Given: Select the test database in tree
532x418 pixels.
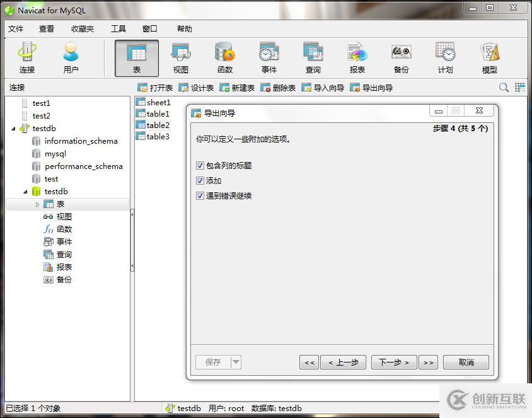Looking at the screenshot, I should pos(45,179).
